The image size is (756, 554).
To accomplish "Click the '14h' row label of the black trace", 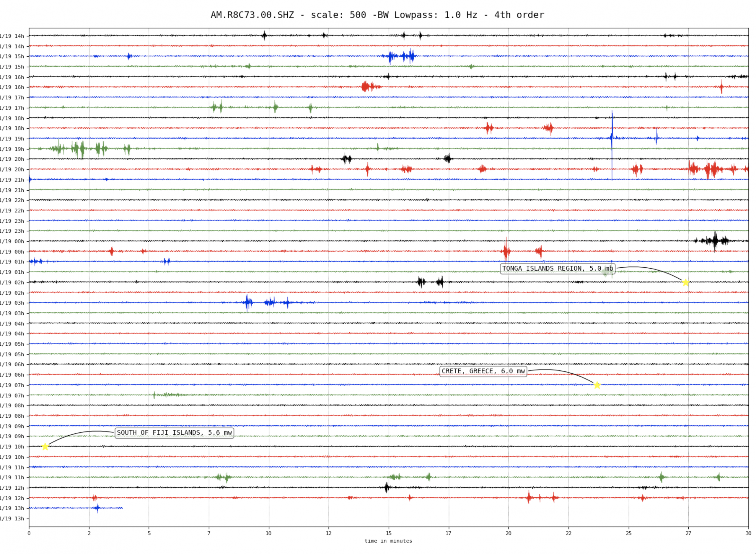I will [x=12, y=36].
